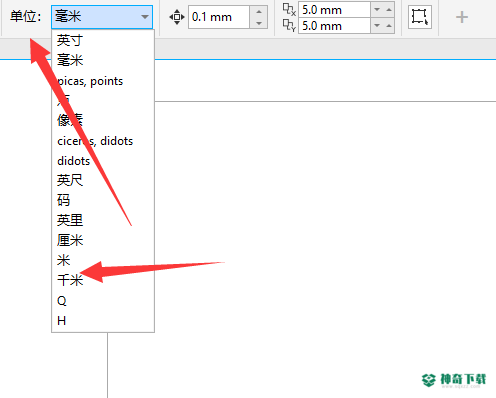Click the nudge distance field 0.1 mm
Viewport: 496px width, 398px height.
(x=219, y=17)
